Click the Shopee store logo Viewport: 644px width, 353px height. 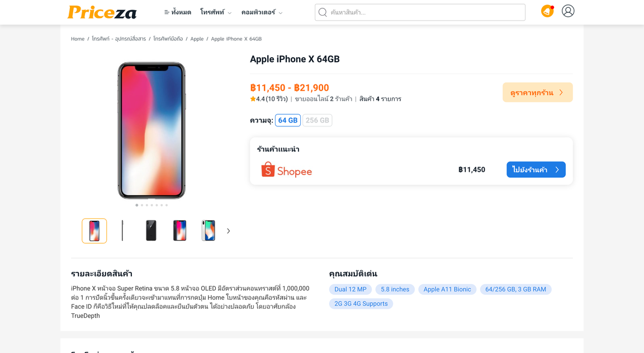[286, 170]
